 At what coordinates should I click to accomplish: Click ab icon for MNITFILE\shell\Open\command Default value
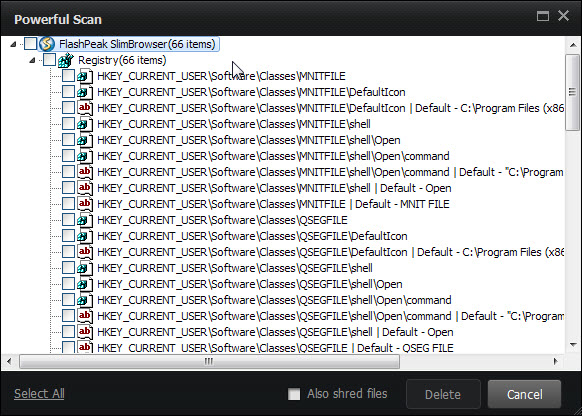[85, 172]
